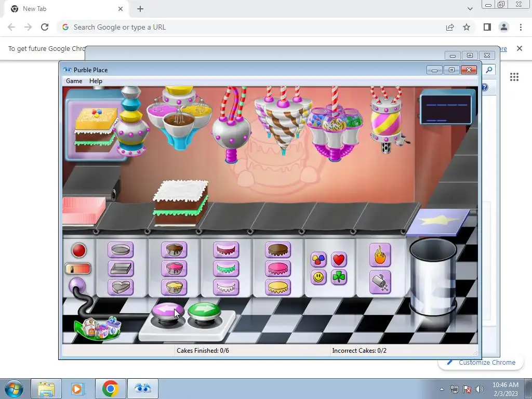This screenshot has width=532, height=399.
Task: Open Chrome three-dot menu
Action: click(521, 27)
